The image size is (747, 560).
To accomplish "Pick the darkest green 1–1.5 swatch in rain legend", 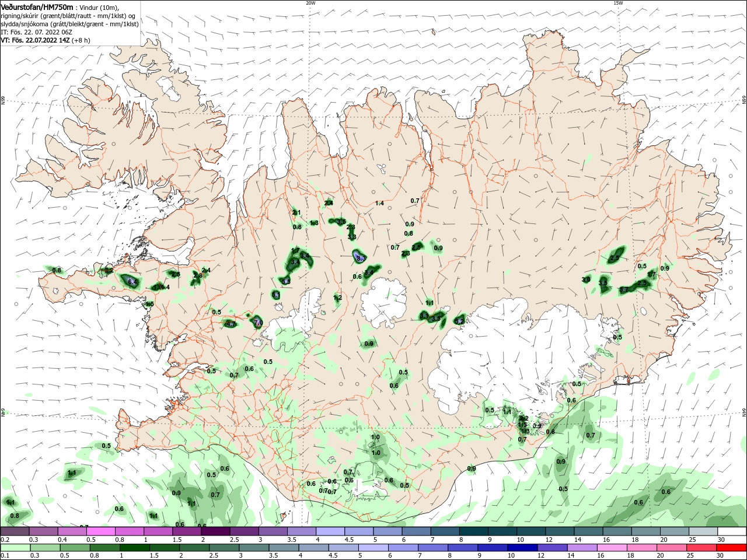I will (x=135, y=548).
